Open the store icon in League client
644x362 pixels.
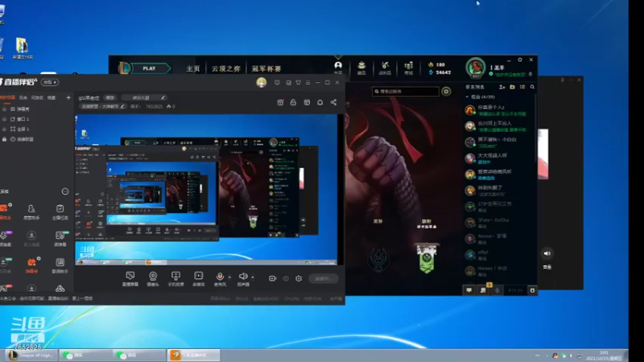pyautogui.click(x=408, y=68)
